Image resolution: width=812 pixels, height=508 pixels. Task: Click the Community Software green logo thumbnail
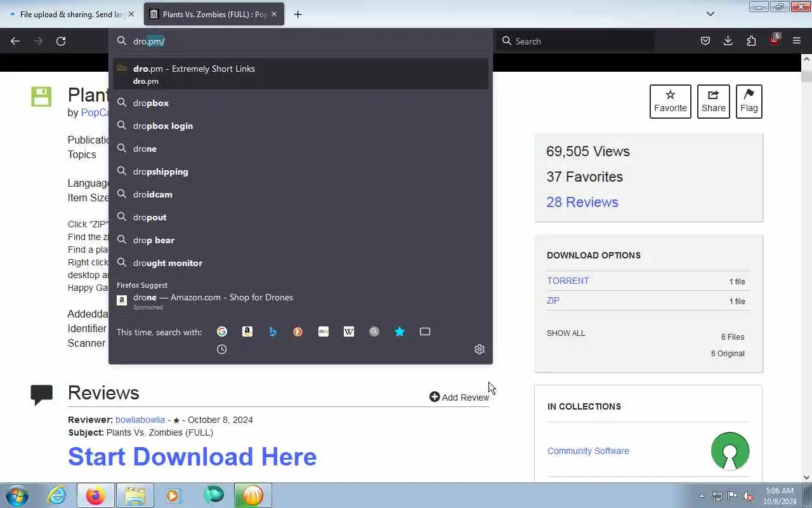(730, 451)
